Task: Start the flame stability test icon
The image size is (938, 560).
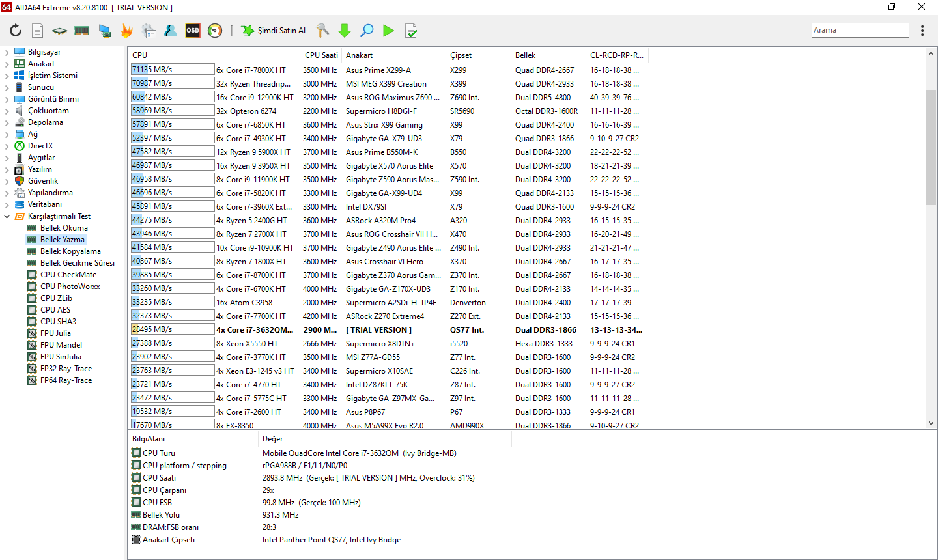Action: point(126,31)
